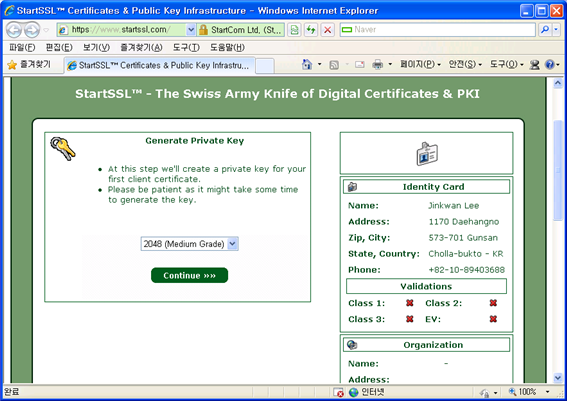Click the keys icon beside Generate Private Key
The height and width of the screenshot is (401, 567).
[x=63, y=149]
